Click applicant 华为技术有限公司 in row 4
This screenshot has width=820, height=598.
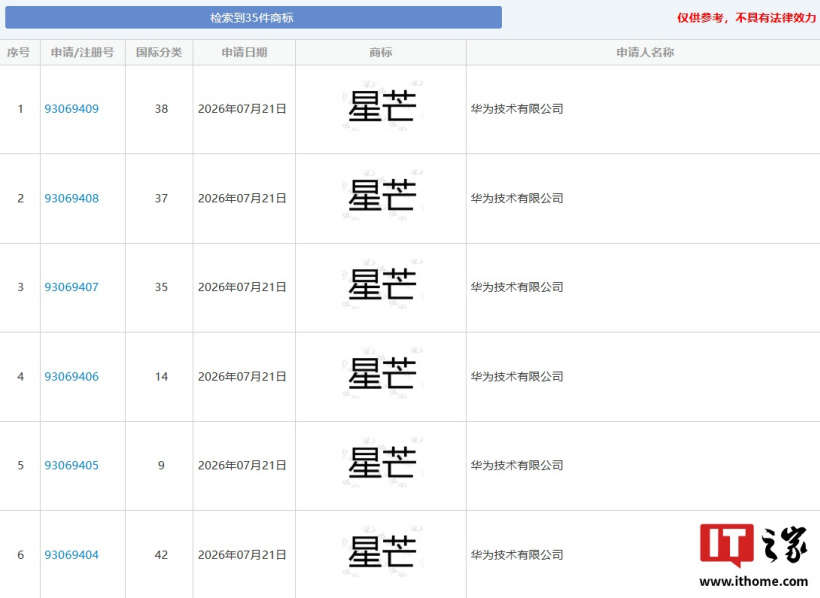[x=517, y=377]
